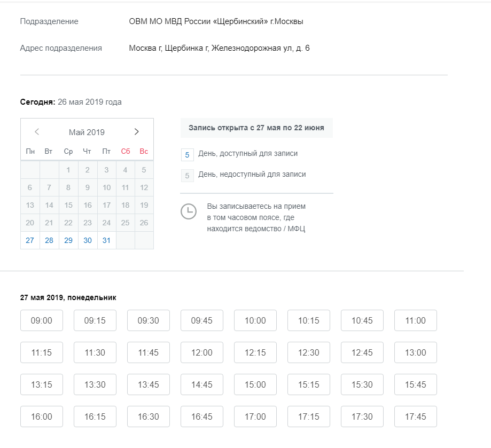
Task: Select the 09:45 time slot
Action: pyautogui.click(x=202, y=320)
